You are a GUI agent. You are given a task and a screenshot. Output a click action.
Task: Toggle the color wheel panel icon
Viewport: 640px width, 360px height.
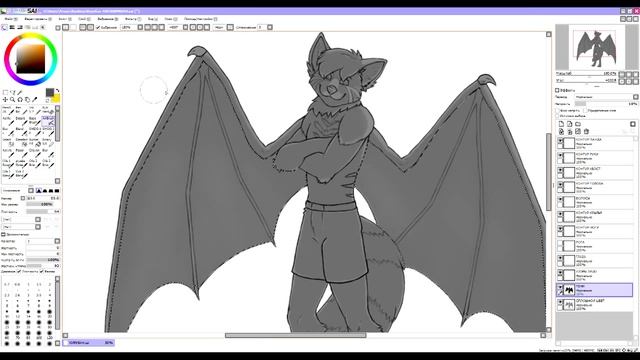4,27
